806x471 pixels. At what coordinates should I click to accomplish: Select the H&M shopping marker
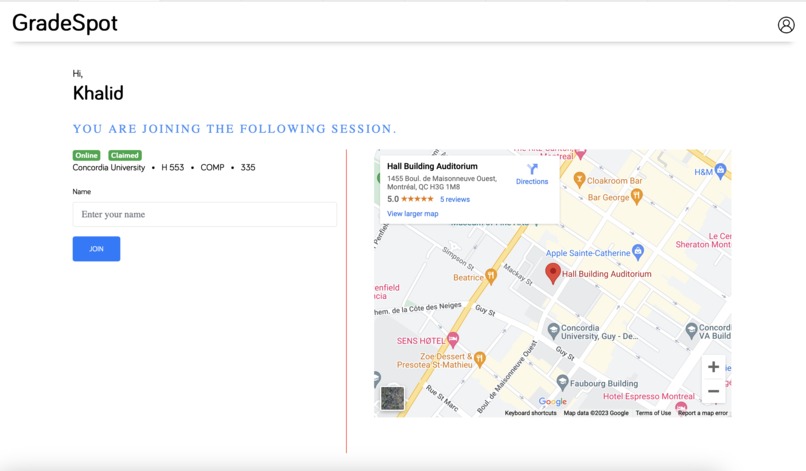coord(720,171)
